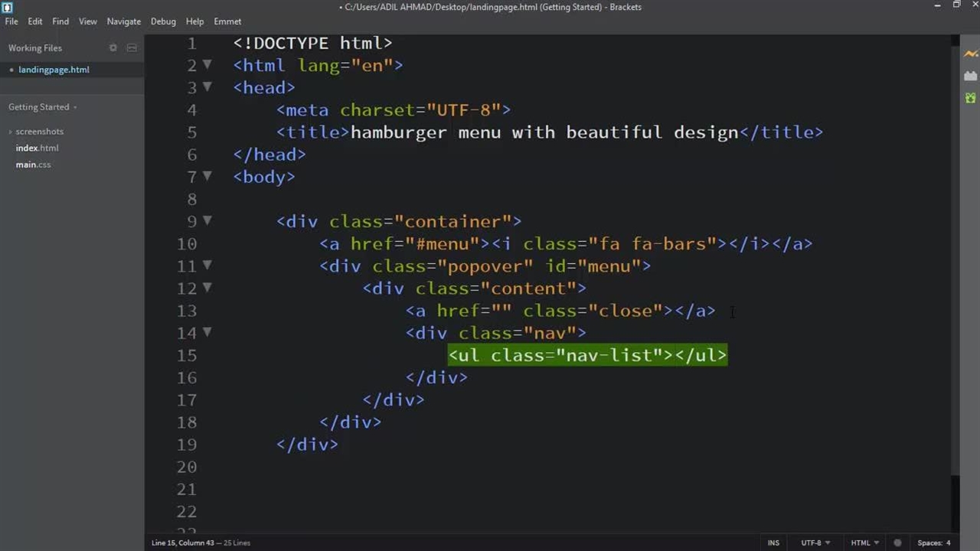
Task: Click the vertical scrollbar in the editor
Action: coord(954,253)
